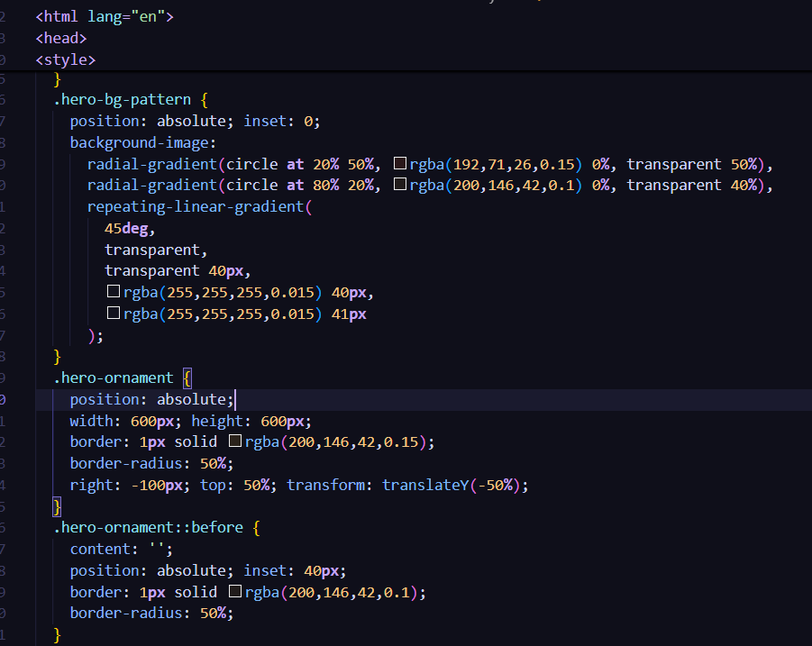
Task: Click the highlighted closing brace of .hero-ornament
Action: click(57, 506)
